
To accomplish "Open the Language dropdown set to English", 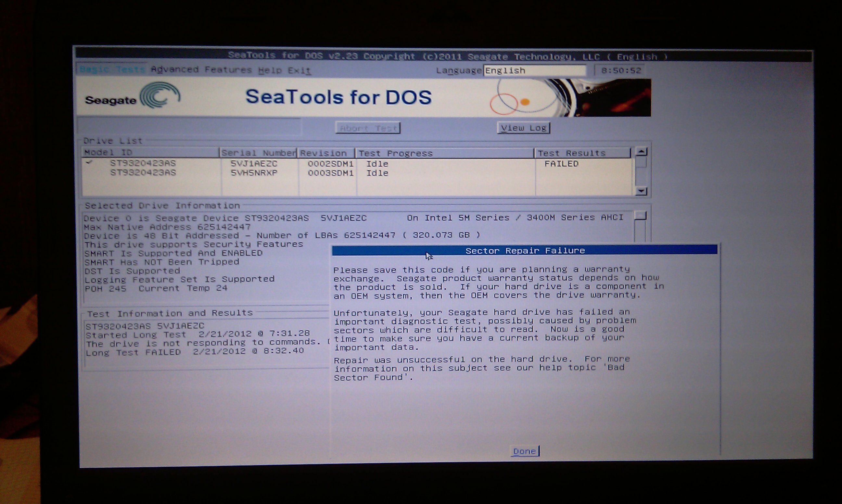I will 535,70.
